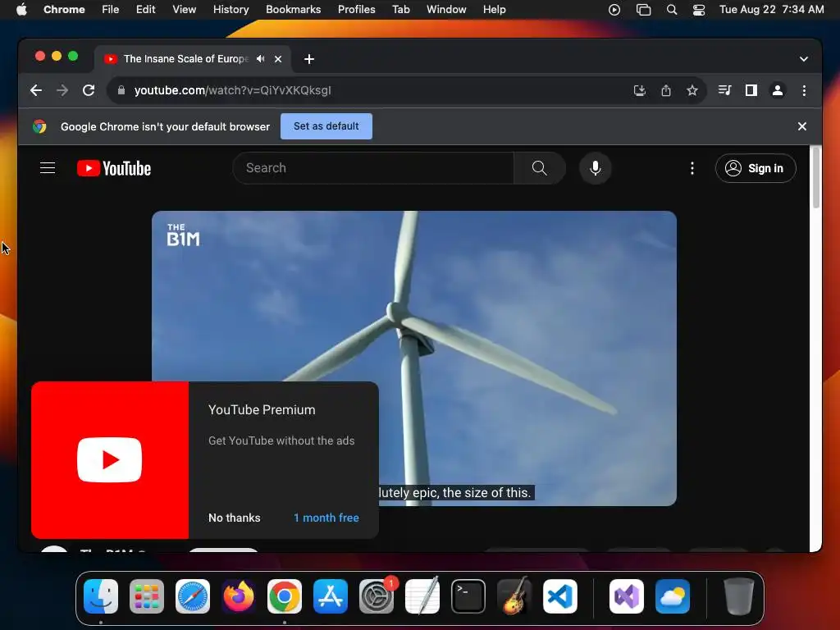Open the Help menu
This screenshot has width=840, height=630.
[494, 10]
